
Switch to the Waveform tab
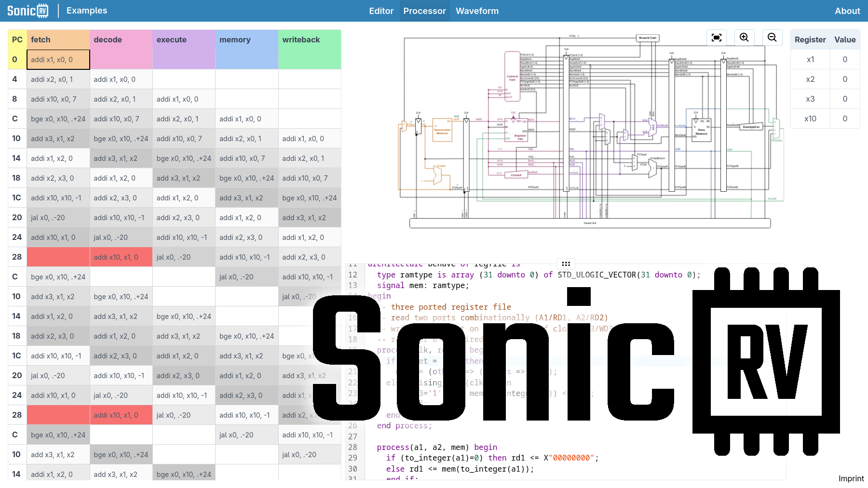tap(477, 11)
